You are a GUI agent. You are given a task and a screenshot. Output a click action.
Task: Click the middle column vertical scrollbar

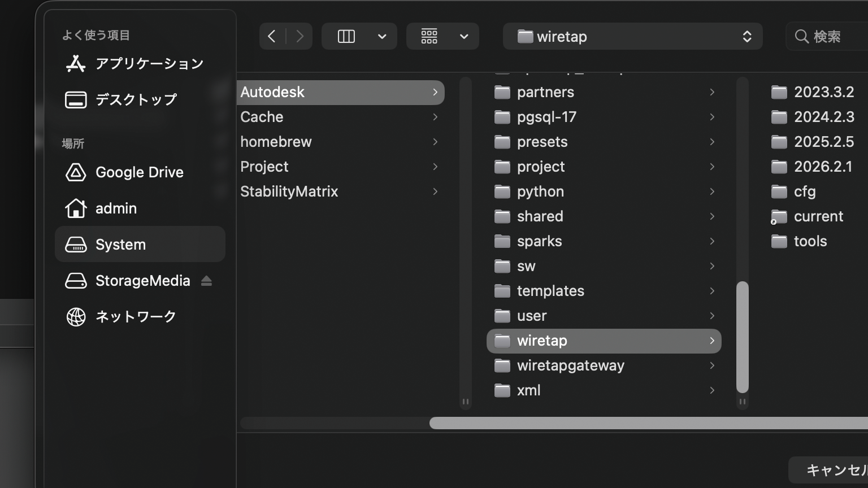pyautogui.click(x=743, y=337)
